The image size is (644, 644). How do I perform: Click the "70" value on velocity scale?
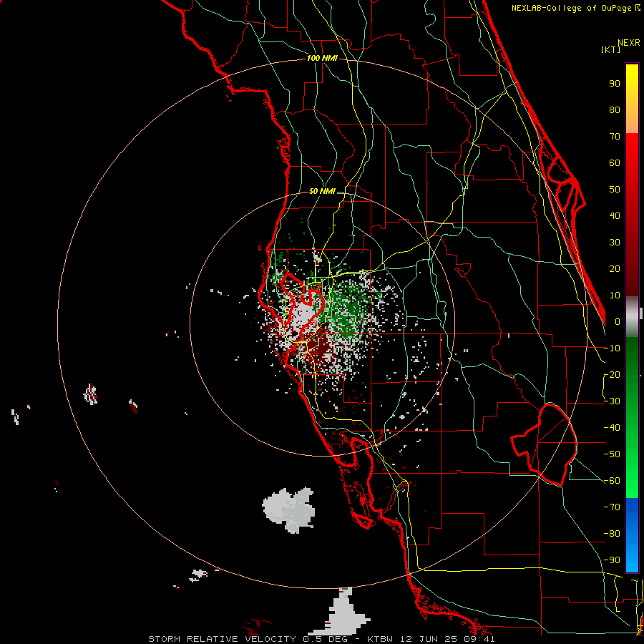(615, 137)
